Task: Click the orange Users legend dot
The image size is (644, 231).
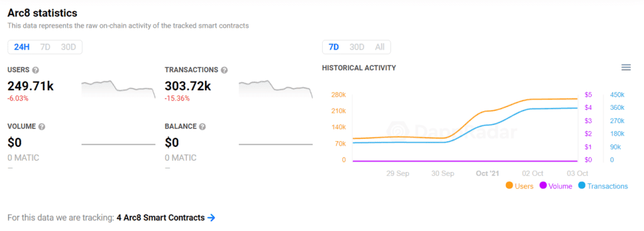Action: [509, 186]
